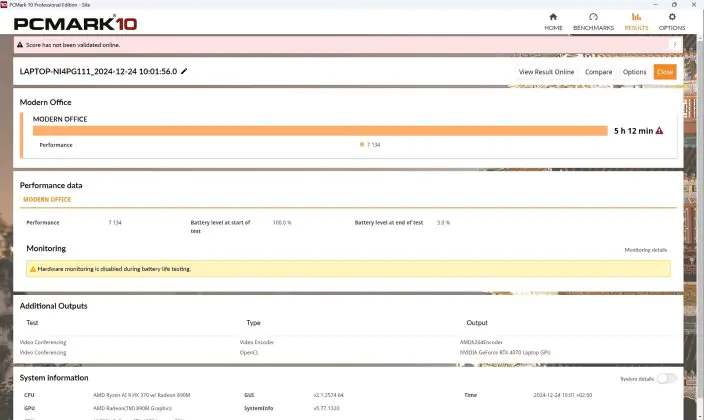Click the Battery level at end value 3.0 %
This screenshot has height=420, width=704.
point(443,223)
